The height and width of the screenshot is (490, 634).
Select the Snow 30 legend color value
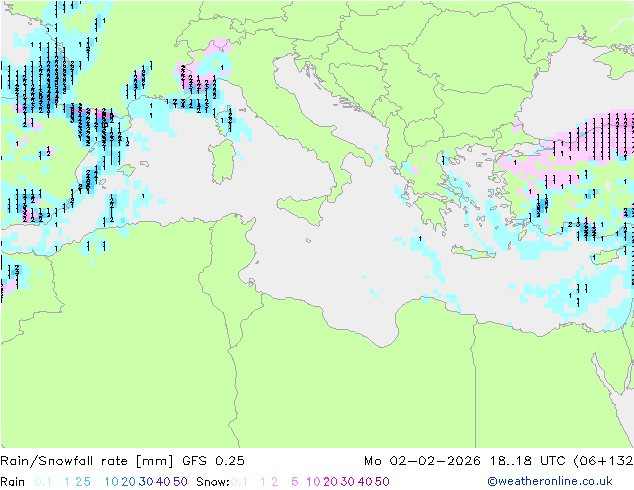[348, 482]
